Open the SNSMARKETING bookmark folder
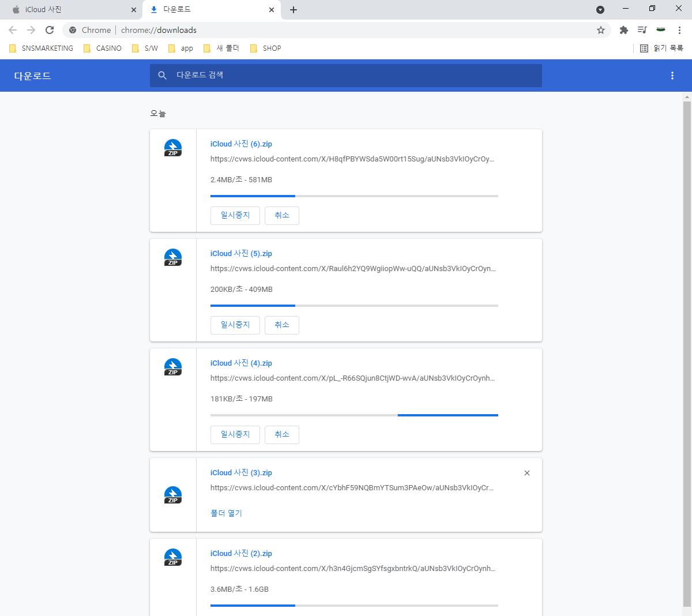The height and width of the screenshot is (616, 692). tap(41, 48)
